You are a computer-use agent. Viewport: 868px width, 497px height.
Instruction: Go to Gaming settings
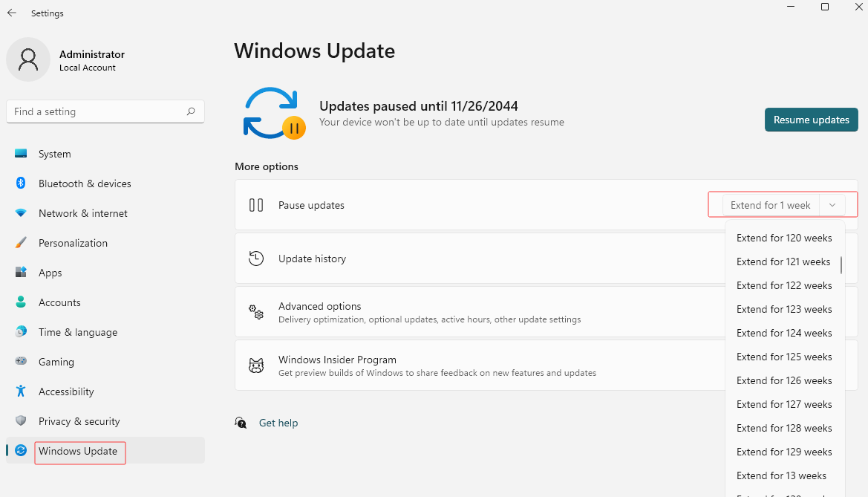[105, 362]
